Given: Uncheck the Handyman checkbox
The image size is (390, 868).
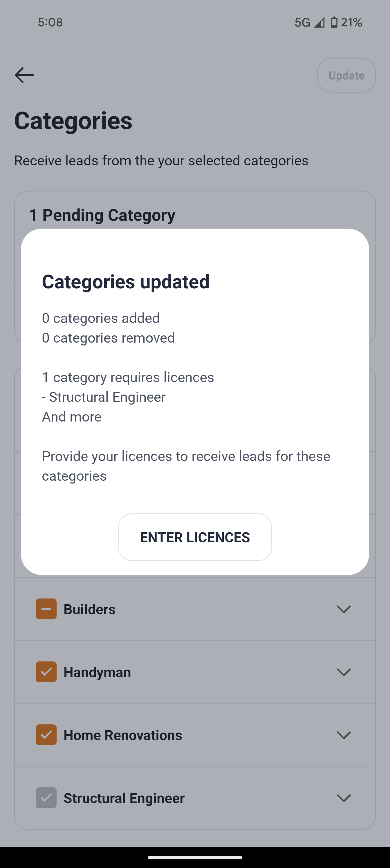Looking at the screenshot, I should coord(46,672).
